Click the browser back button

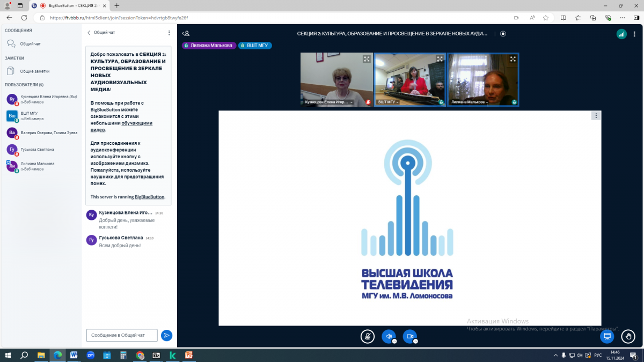coord(9,17)
